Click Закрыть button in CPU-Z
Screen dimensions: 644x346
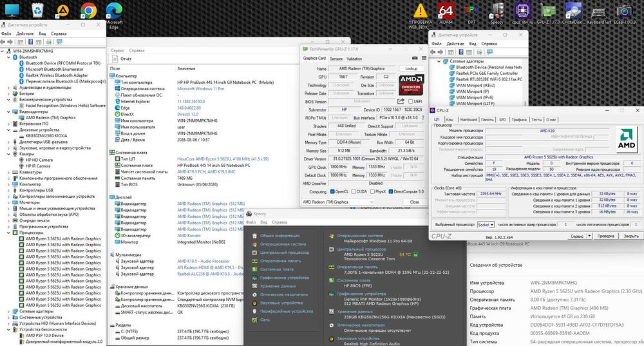[631, 236]
